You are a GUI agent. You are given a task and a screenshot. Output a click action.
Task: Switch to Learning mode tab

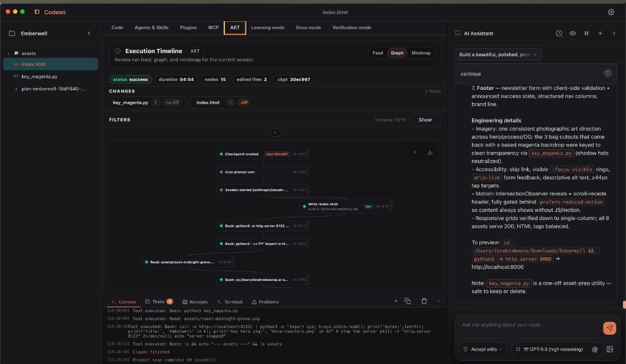tap(268, 27)
